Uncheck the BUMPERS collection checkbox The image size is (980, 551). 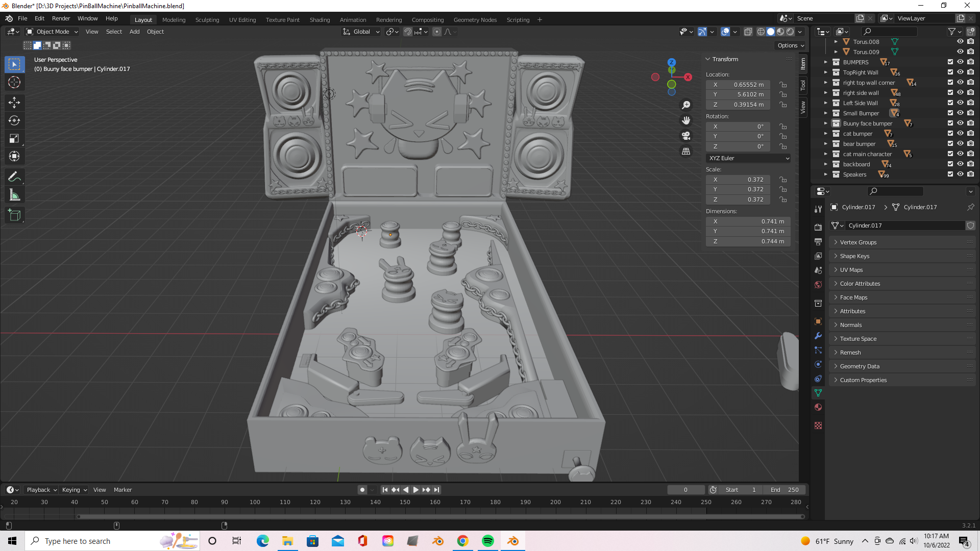coord(950,62)
